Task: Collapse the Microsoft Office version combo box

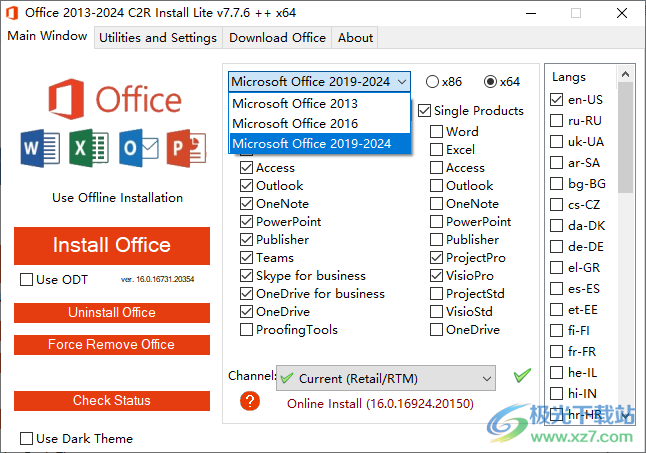Action: [x=319, y=82]
